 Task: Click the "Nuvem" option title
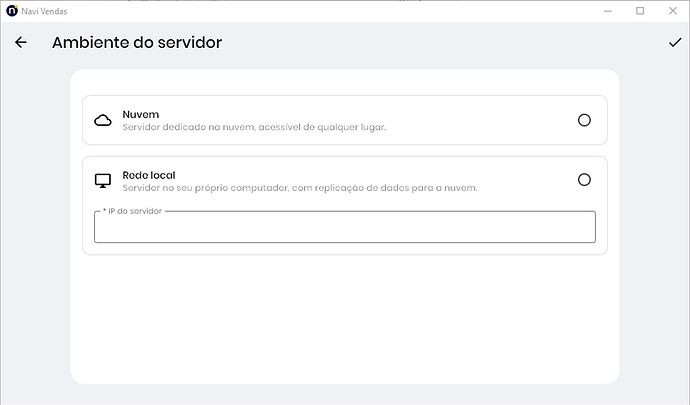pos(140,115)
